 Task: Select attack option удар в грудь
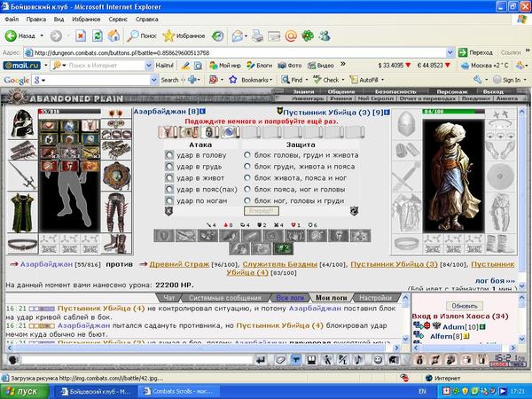(169, 167)
